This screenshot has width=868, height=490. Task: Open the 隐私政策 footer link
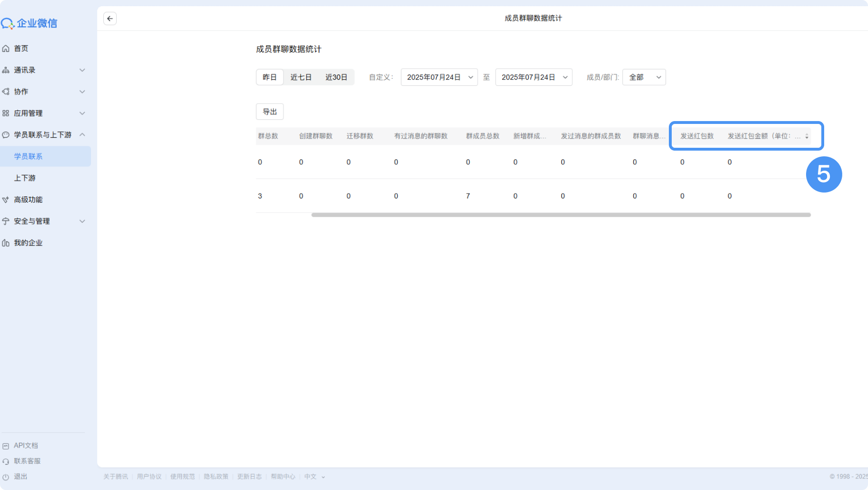216,477
